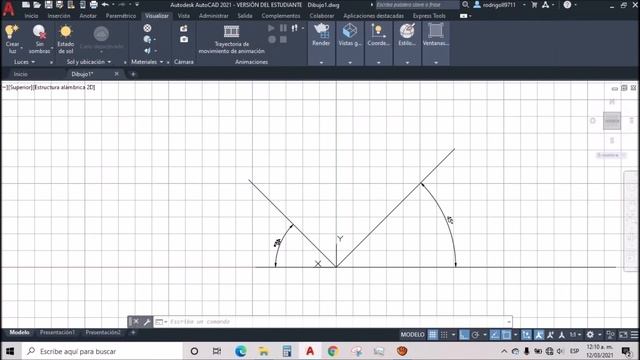Screen dimensions: 640x360
Task: Expand the Estilo... panel arrow
Action: tap(407, 62)
